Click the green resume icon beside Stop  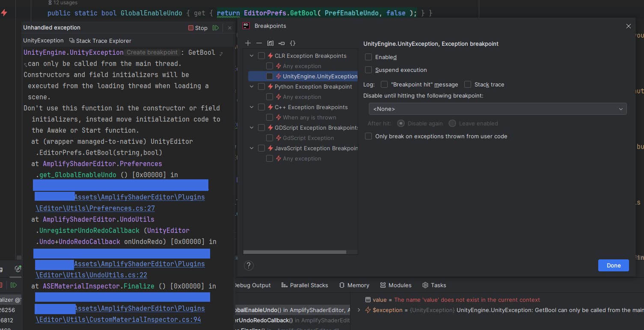(x=216, y=28)
